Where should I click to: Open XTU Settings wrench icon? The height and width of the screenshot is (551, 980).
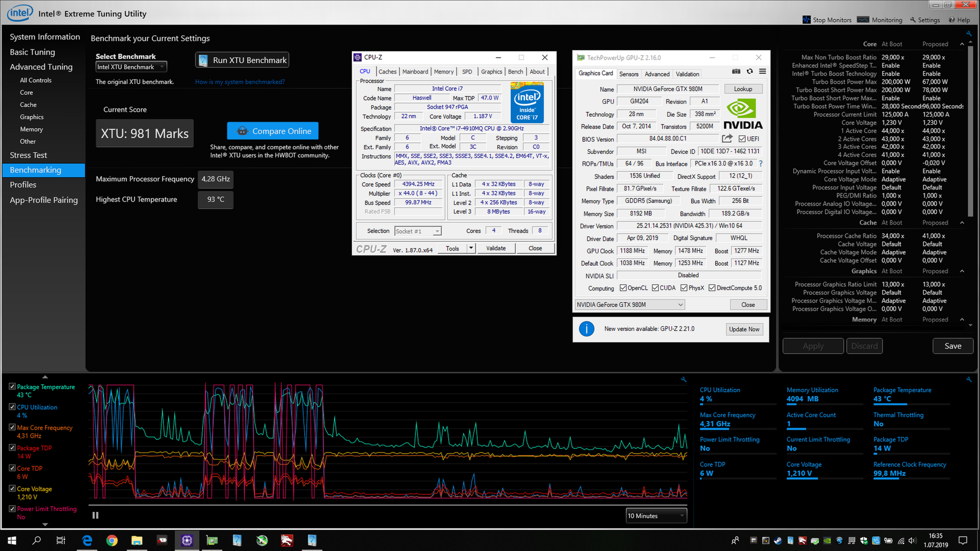point(913,20)
